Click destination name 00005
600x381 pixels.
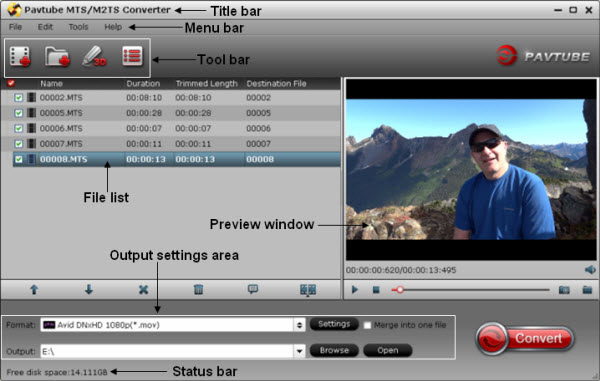click(x=258, y=113)
